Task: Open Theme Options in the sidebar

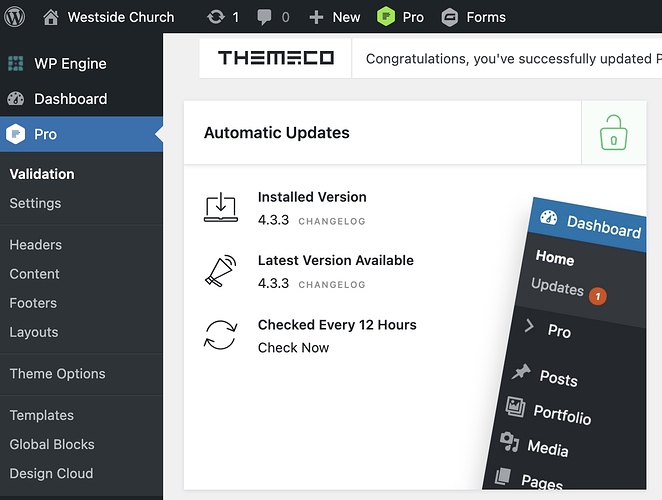Action: 57,374
